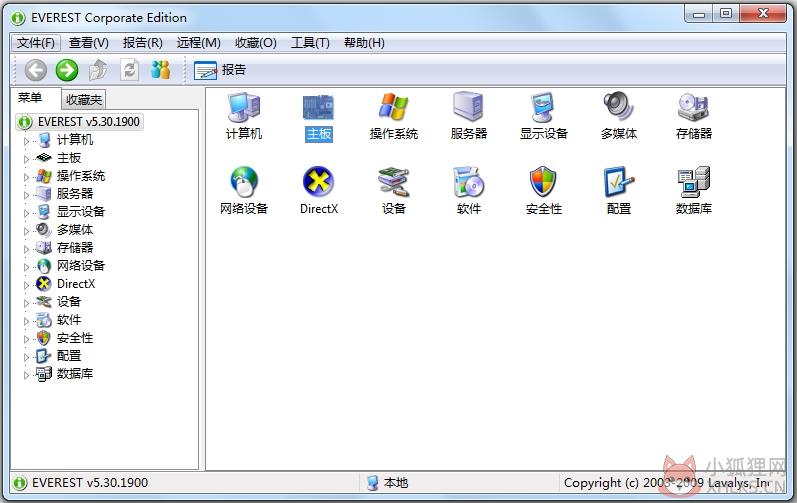Expand the 计算机 tree node arrow

point(26,140)
